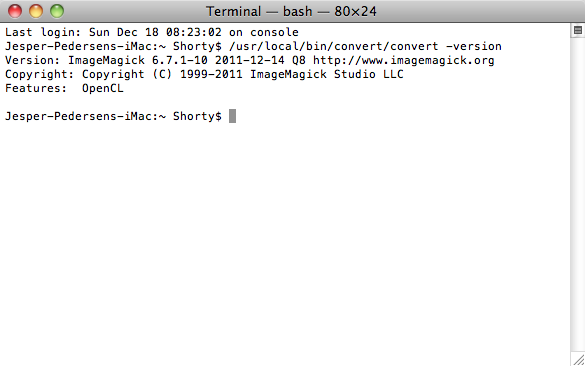This screenshot has width=585, height=366.
Task: Click the "OpenCL" feature text
Action: (x=103, y=88)
